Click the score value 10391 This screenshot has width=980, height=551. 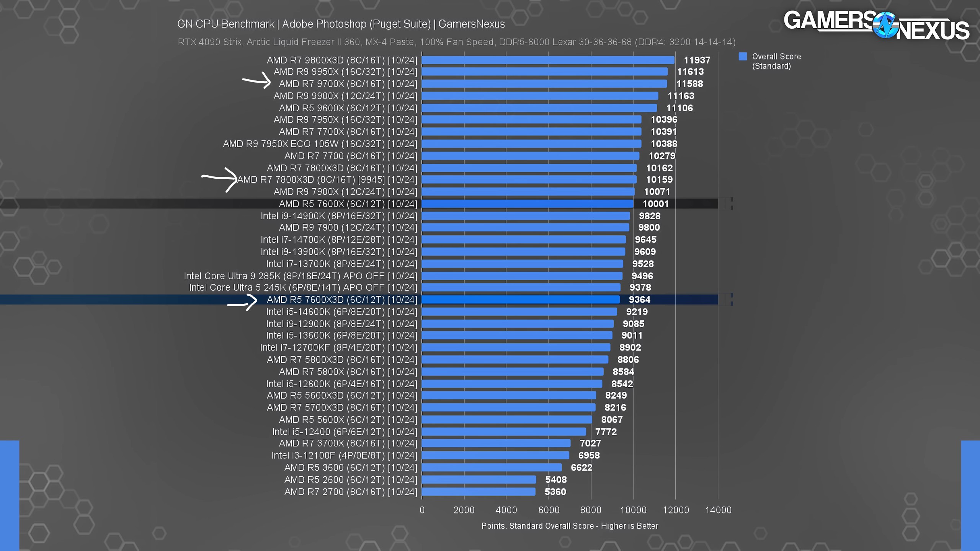tap(664, 132)
